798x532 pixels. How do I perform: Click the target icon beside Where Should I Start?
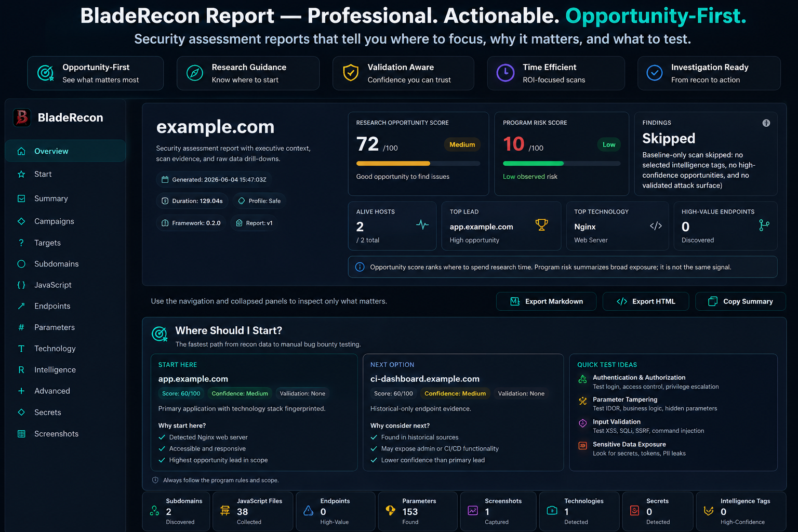point(159,334)
